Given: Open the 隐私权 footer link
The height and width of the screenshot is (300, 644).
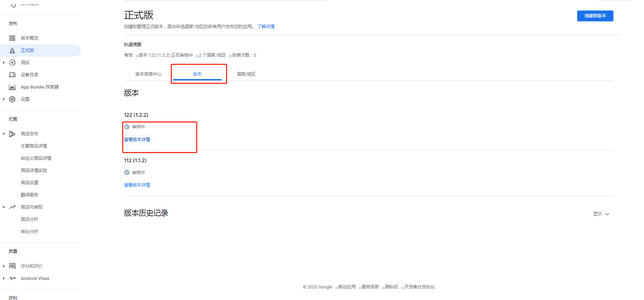Looking at the screenshot, I should pyautogui.click(x=392, y=287).
